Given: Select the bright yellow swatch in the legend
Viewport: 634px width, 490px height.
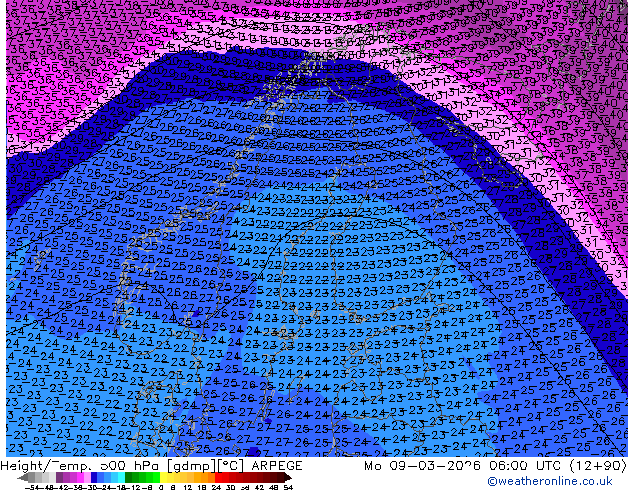Looking at the screenshot, I should click(x=163, y=477).
